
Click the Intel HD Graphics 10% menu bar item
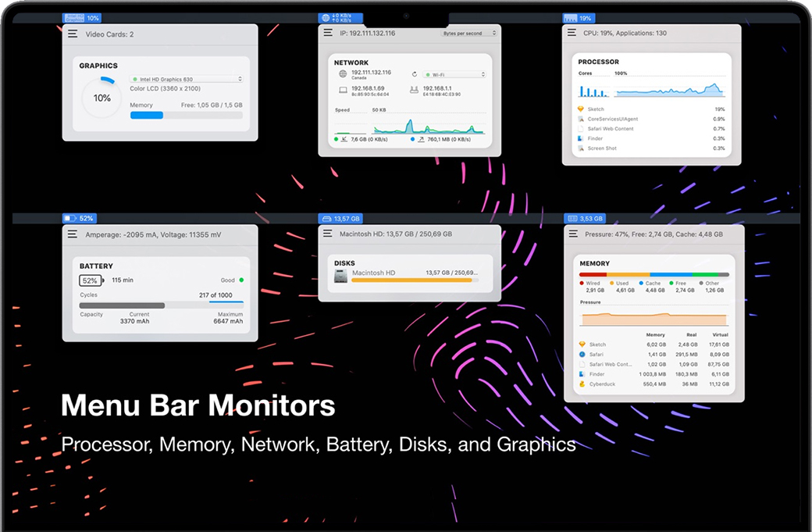pos(82,18)
